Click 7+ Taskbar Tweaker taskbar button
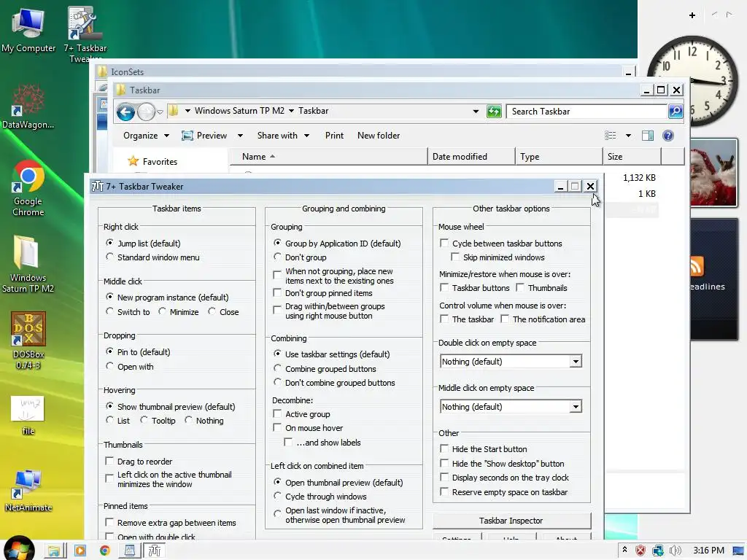Screen dimensions: 747x560 click(x=155, y=551)
